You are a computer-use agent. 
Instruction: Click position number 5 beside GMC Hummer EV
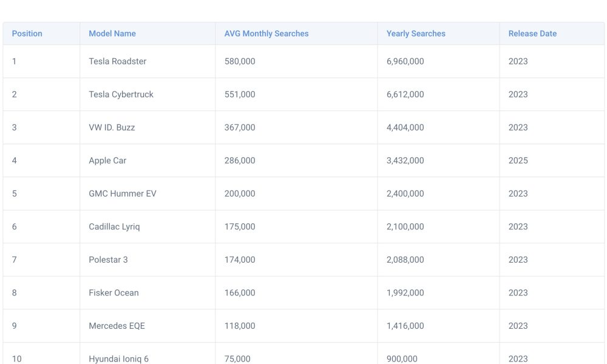click(x=15, y=194)
